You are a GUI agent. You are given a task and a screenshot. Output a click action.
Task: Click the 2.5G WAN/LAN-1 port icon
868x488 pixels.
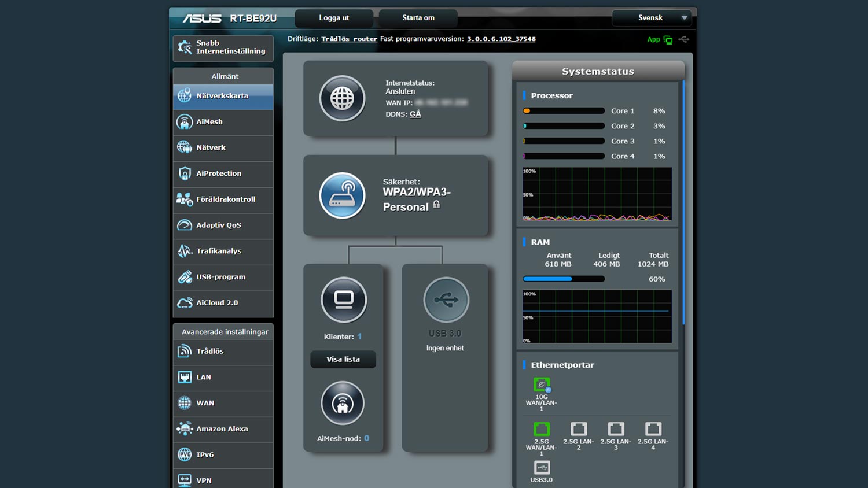click(x=542, y=429)
